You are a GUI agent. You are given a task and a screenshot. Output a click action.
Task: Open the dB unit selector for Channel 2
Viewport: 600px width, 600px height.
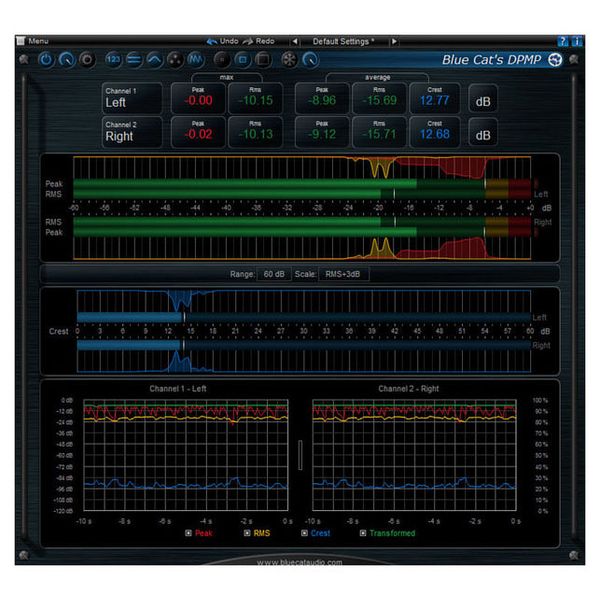pyautogui.click(x=483, y=133)
